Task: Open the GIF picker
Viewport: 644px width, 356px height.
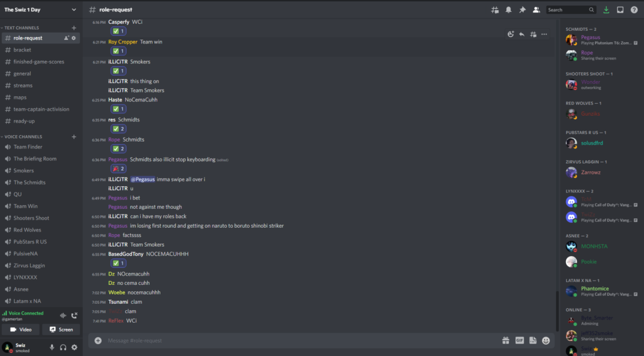Action: point(519,340)
